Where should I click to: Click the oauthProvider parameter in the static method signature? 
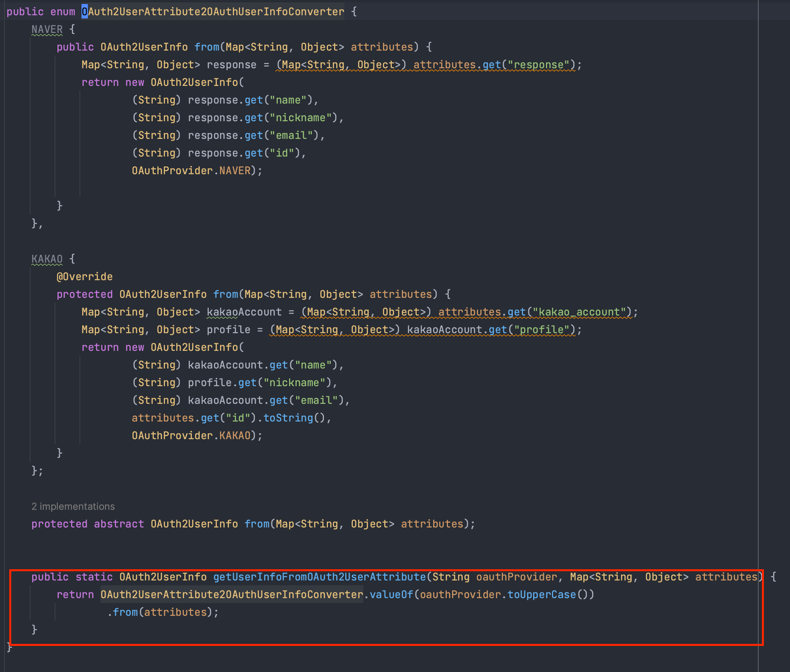click(x=517, y=577)
